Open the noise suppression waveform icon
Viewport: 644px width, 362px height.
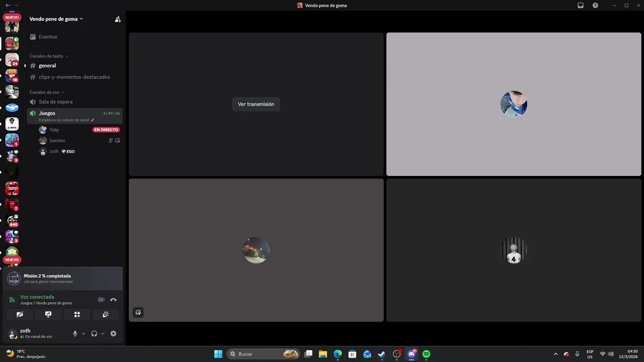(101, 300)
